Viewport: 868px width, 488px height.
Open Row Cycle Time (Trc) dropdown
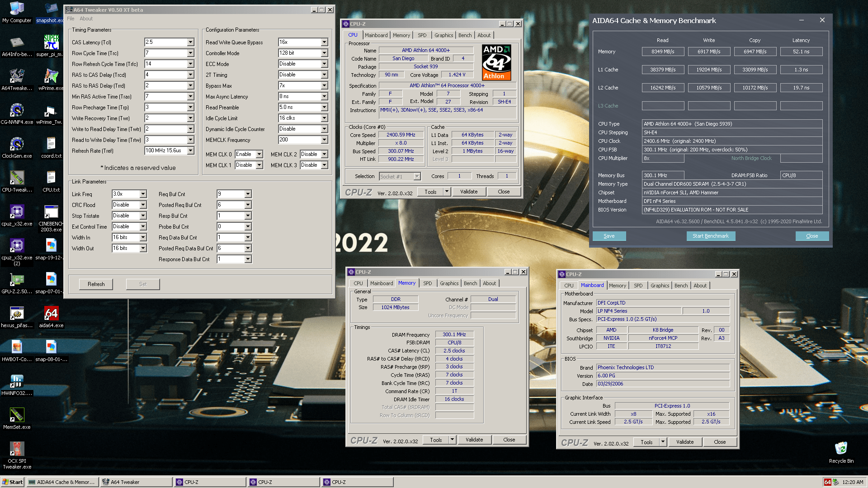pos(190,53)
